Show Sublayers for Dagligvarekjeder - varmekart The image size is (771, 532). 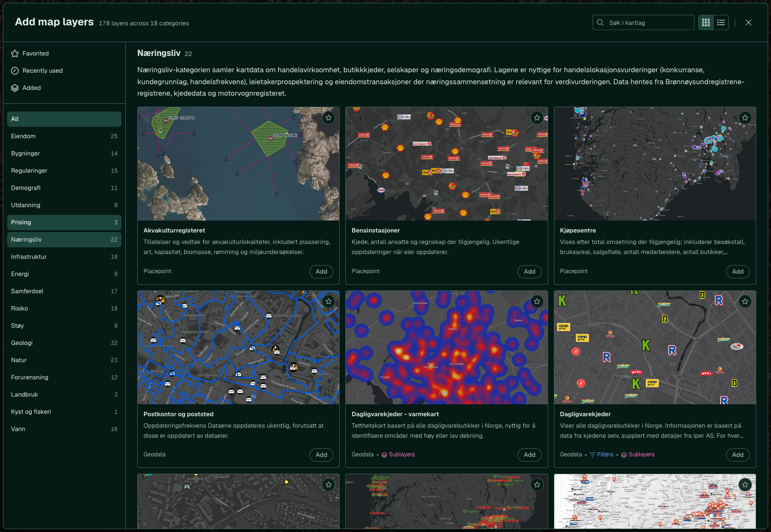point(398,454)
